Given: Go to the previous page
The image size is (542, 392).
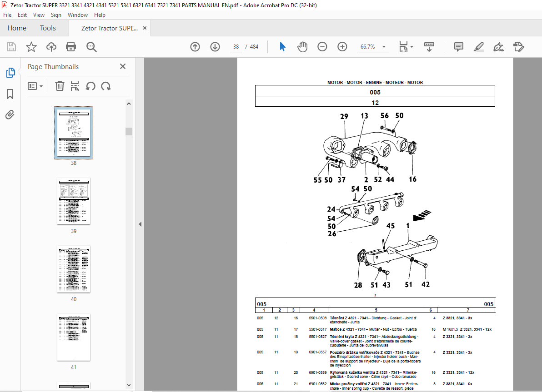Looking at the screenshot, I should (x=195, y=47).
